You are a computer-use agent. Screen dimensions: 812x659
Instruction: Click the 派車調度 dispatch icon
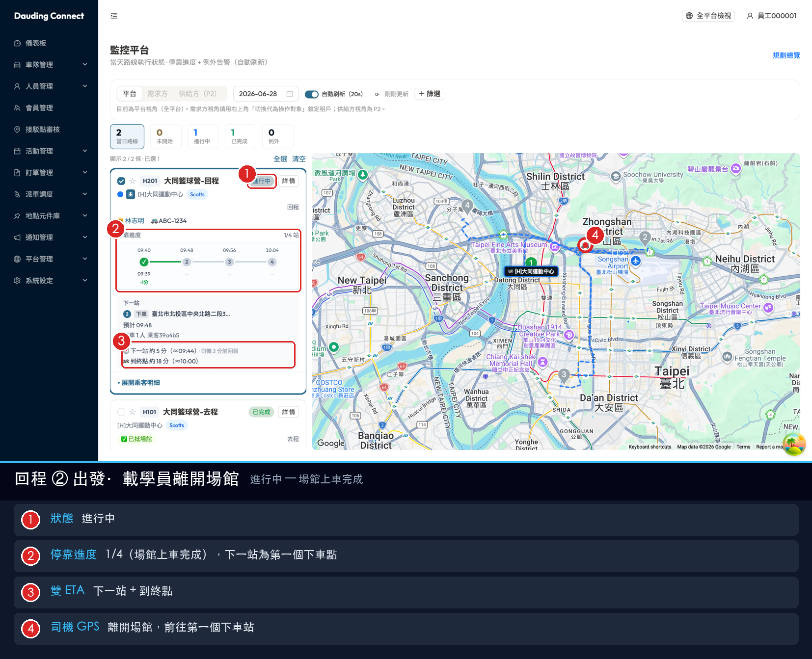coord(17,194)
